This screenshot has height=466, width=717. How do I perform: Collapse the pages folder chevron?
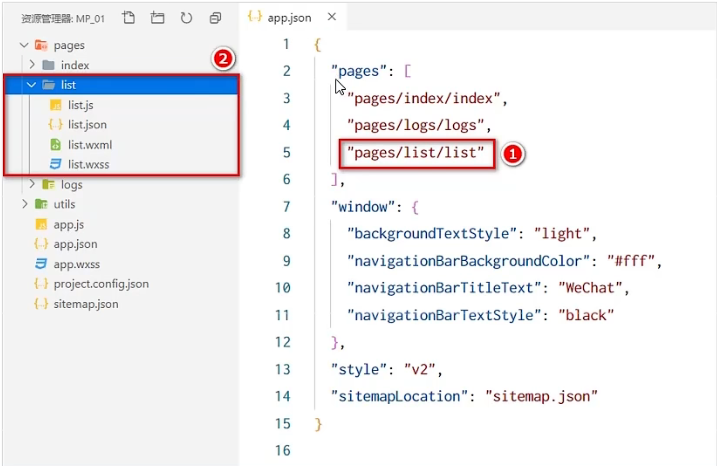tap(24, 45)
